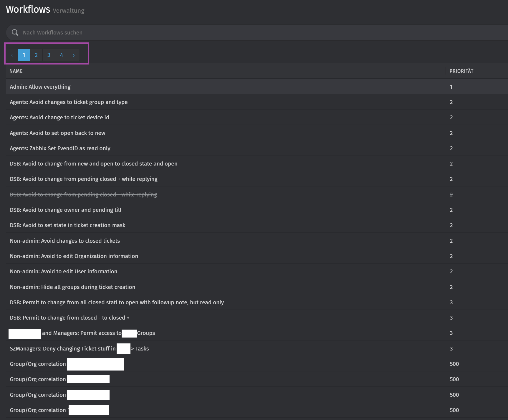Screen dimensions: 508x420
Task: Select 'Non-admin: Avoid changes to closed tickets'
Action: [65, 241]
